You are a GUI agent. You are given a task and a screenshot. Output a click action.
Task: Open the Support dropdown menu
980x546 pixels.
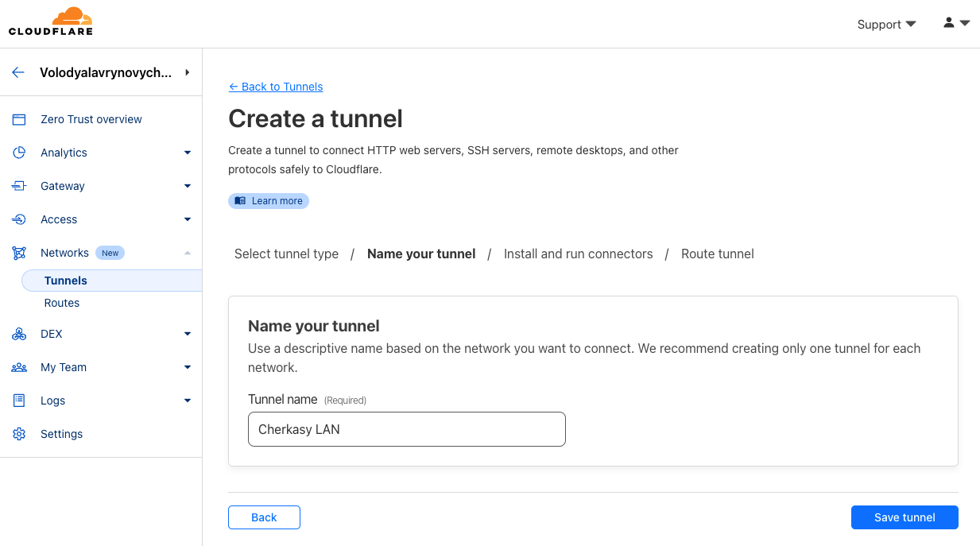[886, 25]
